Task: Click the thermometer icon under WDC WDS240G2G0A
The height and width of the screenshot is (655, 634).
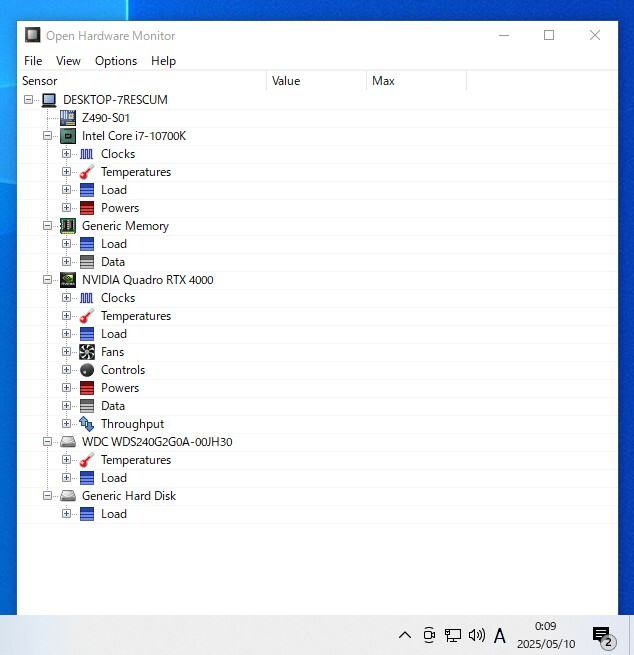Action: pyautogui.click(x=87, y=460)
